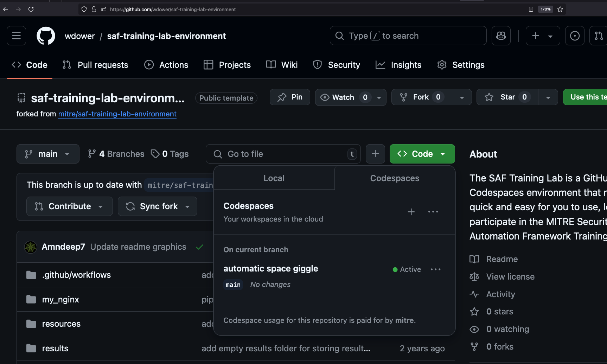Open the mitre/saf-training-lab-environment upstream link

point(117,114)
